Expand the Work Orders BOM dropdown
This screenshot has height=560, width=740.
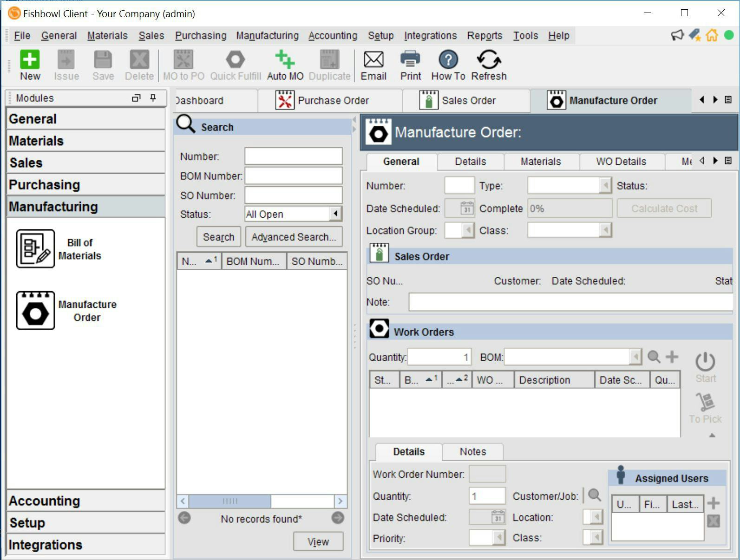635,357
